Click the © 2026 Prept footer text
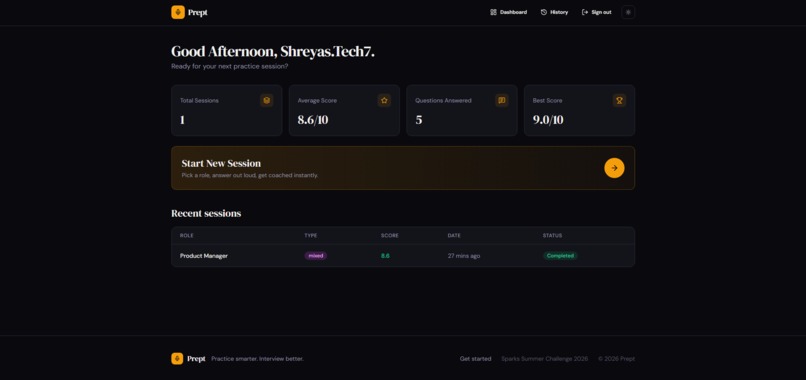This screenshot has height=380, width=806. (616, 359)
